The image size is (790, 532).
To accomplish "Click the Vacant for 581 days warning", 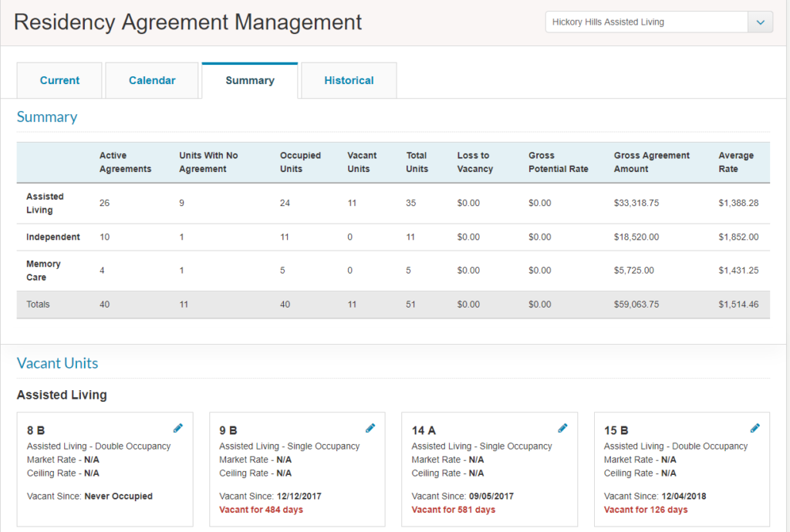I will click(x=454, y=510).
